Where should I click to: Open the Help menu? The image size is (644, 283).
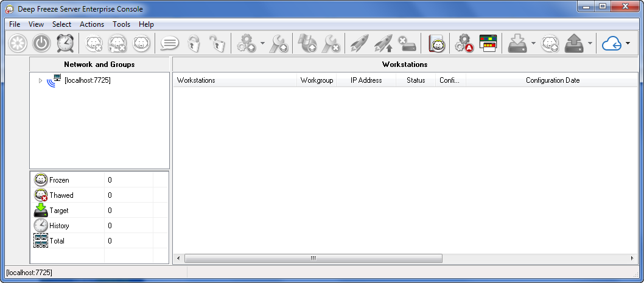point(146,24)
